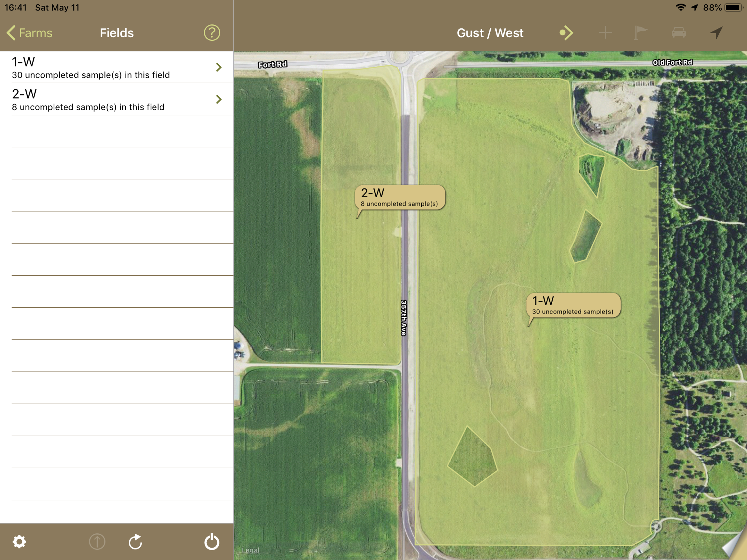Viewport: 747px width, 560px height.
Task: Open field 1-W row
Action: point(116,67)
